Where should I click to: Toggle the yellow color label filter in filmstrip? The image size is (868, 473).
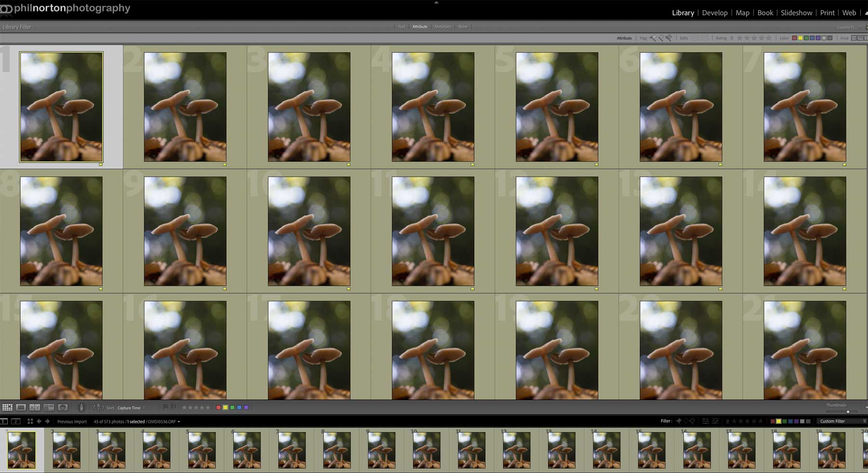(778, 421)
